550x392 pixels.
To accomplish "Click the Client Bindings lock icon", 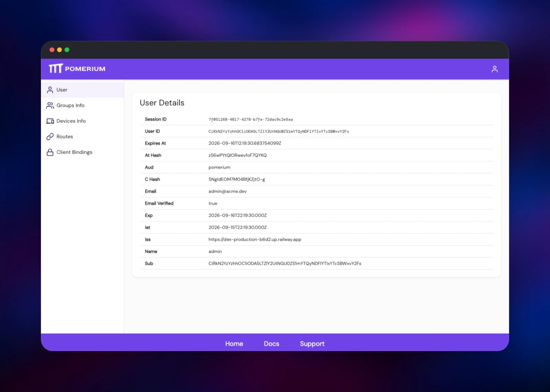I will [50, 152].
